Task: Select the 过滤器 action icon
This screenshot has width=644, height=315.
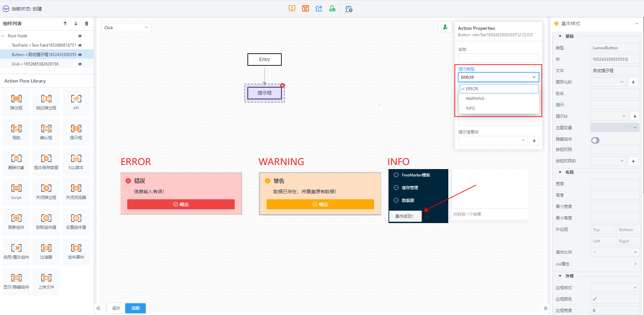Action: point(46,248)
